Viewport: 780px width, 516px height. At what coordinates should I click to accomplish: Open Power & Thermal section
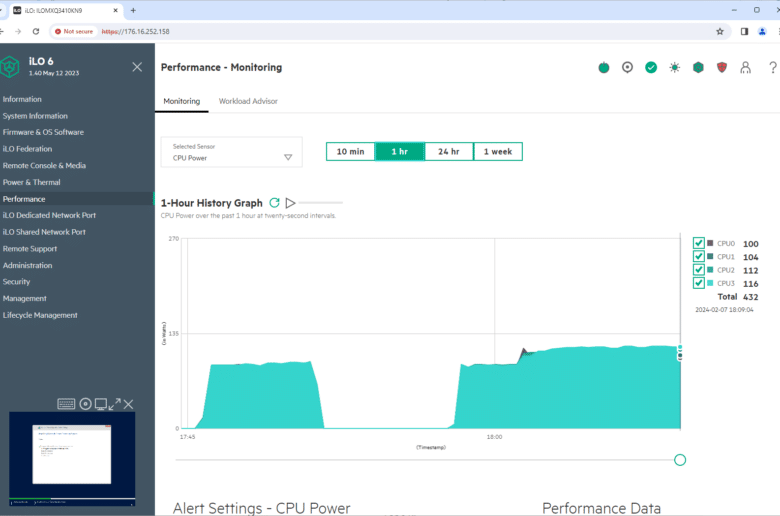(x=32, y=182)
